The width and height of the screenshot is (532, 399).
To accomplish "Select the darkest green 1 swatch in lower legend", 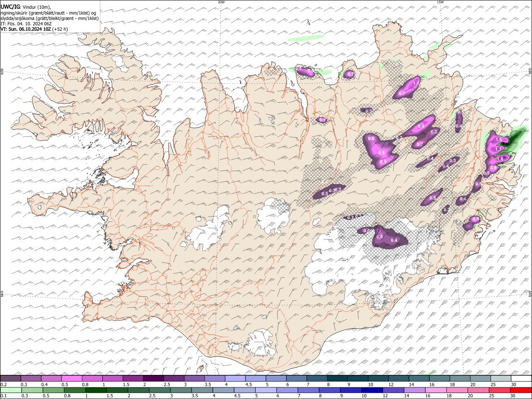I will point(96,390).
